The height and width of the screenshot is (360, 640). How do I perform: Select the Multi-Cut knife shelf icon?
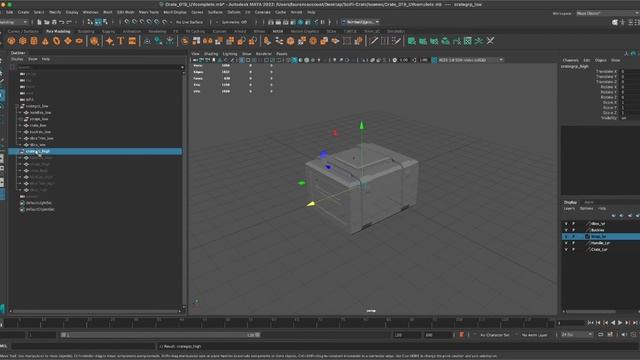pos(373,41)
